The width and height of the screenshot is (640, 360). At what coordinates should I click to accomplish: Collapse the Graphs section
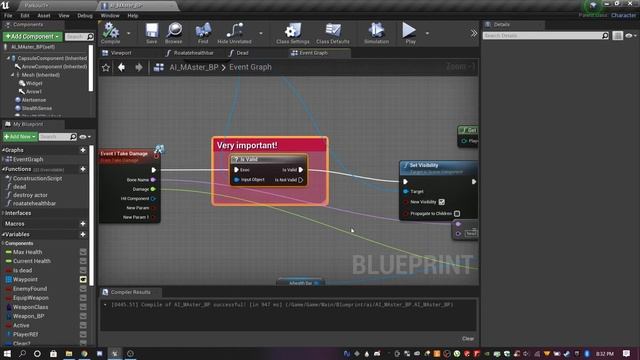(x=3, y=150)
